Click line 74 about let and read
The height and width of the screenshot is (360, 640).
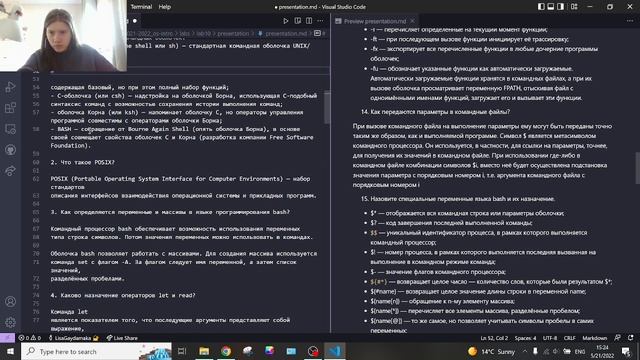pyautogui.click(x=123, y=295)
